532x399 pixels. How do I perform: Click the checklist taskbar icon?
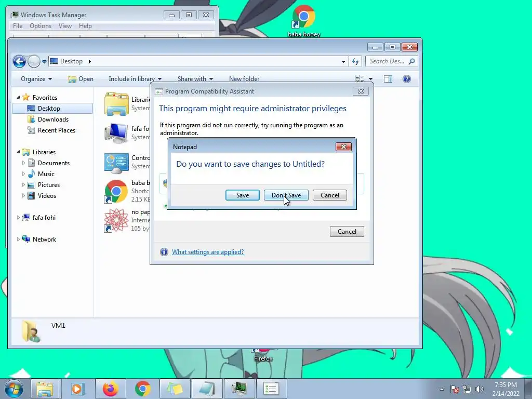coord(271,389)
